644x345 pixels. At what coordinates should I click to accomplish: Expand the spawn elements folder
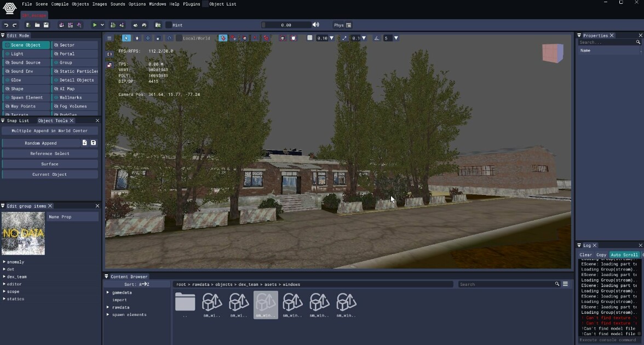pos(108,314)
